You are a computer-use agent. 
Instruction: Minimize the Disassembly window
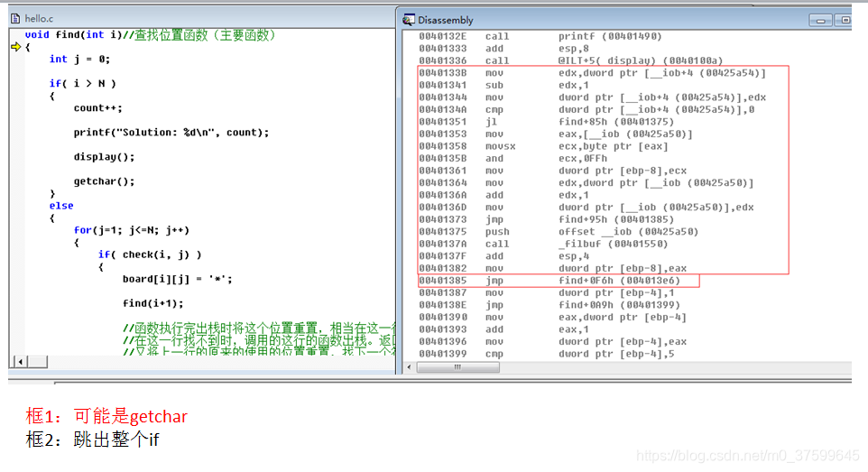820,21
